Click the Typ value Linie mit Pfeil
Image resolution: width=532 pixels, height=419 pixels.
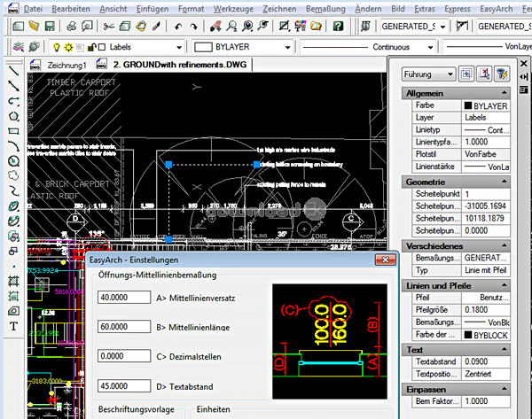486,270
